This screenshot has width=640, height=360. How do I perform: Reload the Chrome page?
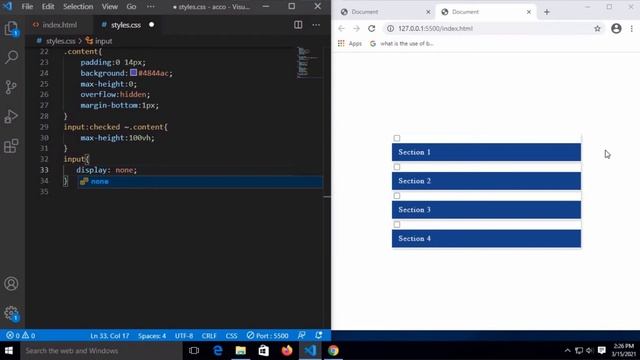click(x=371, y=29)
